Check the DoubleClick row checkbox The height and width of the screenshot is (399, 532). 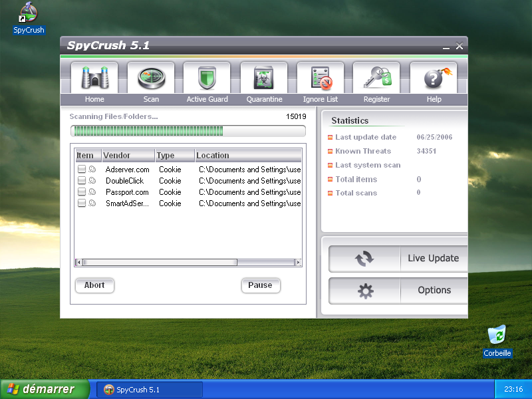coord(81,180)
